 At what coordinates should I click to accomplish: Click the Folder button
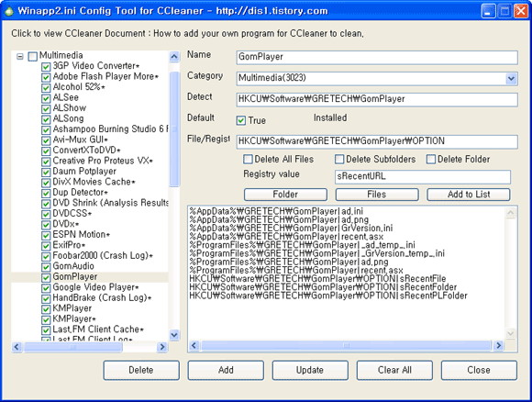[x=285, y=195]
